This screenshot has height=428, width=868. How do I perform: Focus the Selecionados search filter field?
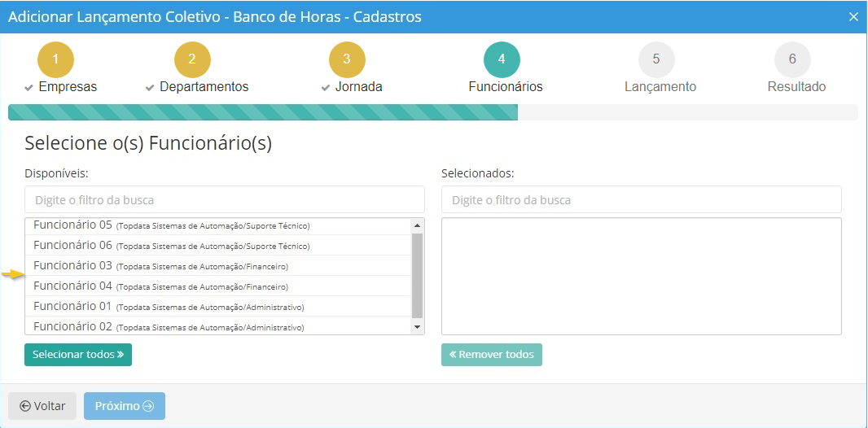point(641,200)
